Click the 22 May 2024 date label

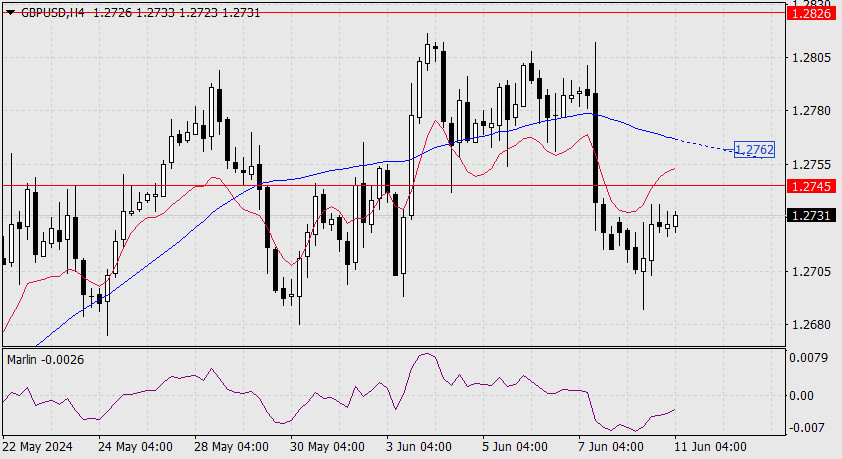[x=37, y=447]
